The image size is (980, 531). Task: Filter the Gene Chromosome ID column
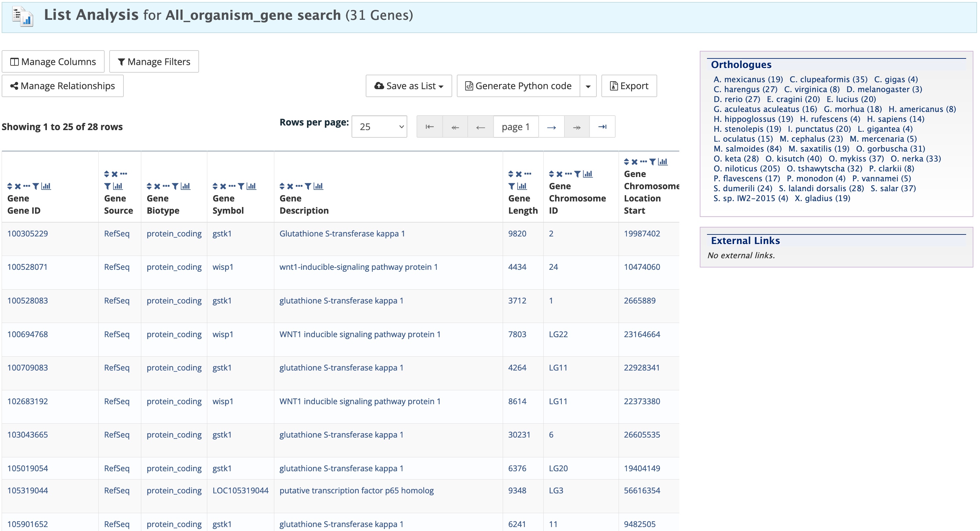click(x=578, y=174)
